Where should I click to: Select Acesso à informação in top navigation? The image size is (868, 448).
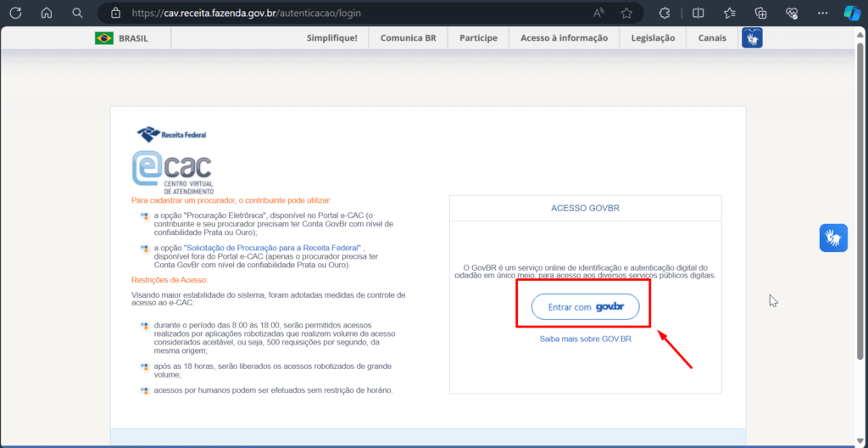(x=564, y=38)
